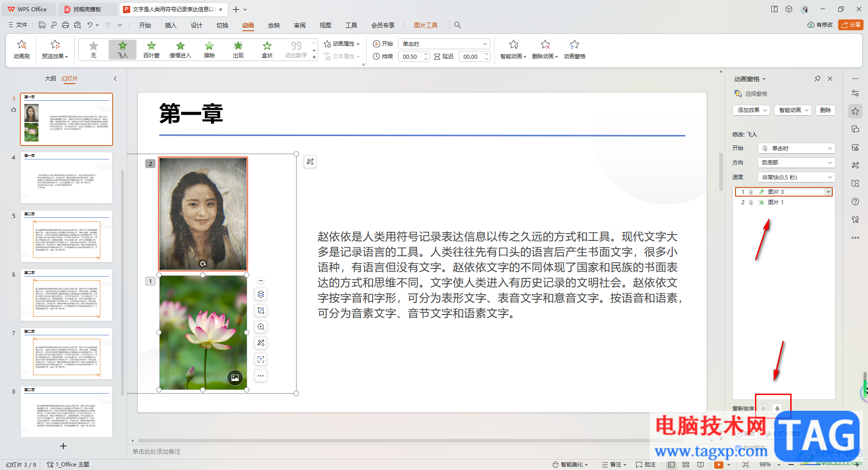Click the 动画窗格 icon in the ribbon
868x470 pixels.
click(574, 49)
